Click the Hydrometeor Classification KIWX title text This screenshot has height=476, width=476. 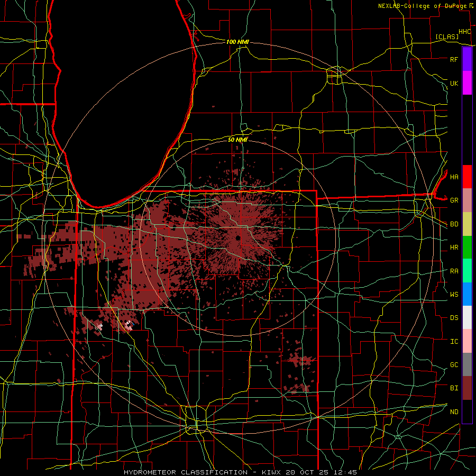click(240, 472)
